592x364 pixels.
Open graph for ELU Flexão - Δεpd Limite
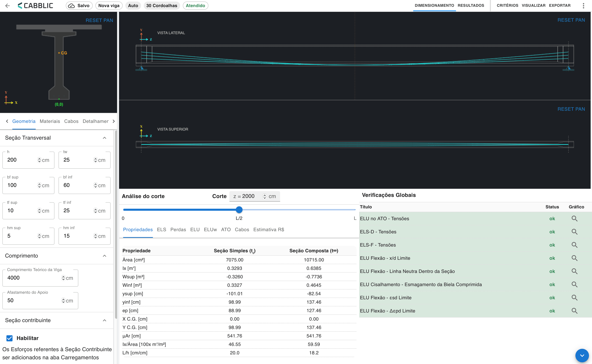(x=574, y=311)
